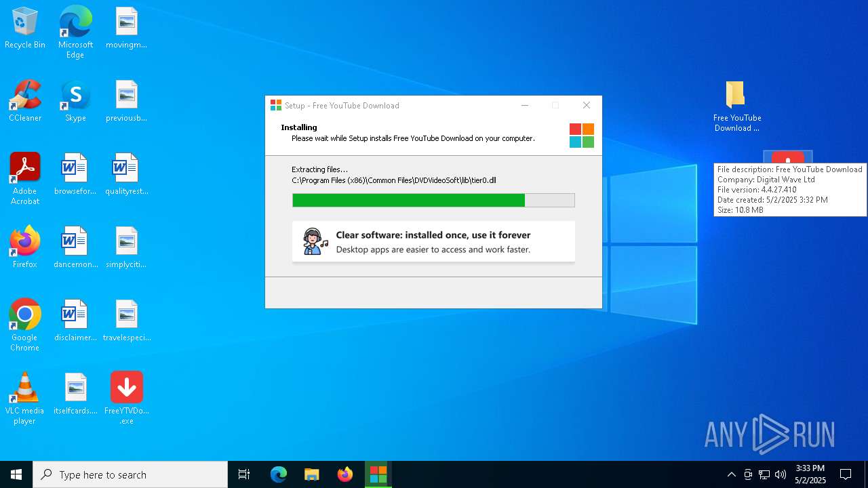Click the 'Size: 10.8 MB' tooltip line
Image resolution: width=868 pixels, height=488 pixels.
click(741, 210)
